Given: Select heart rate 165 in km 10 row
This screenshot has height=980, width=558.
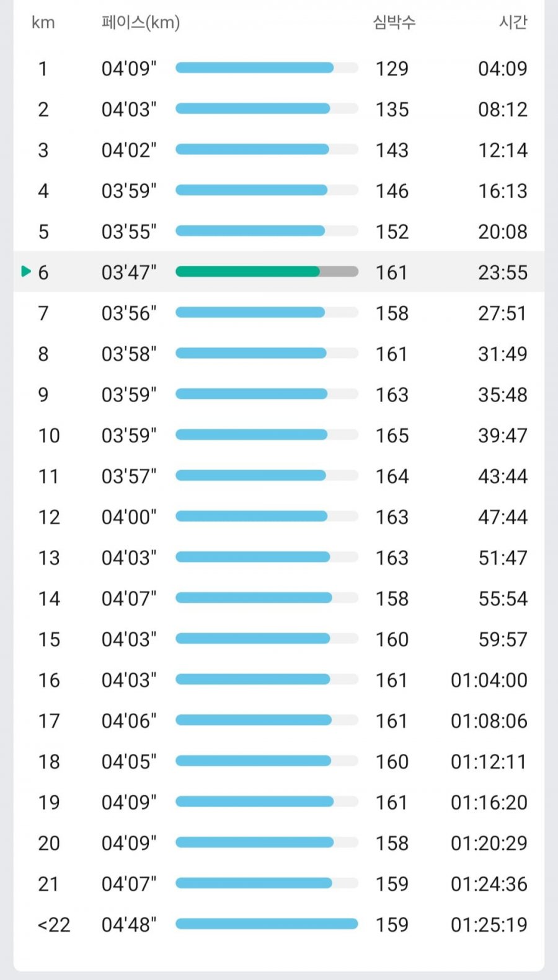Looking at the screenshot, I should tap(392, 435).
